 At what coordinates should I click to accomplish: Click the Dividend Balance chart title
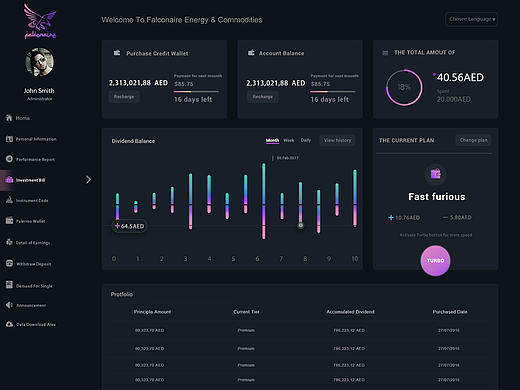point(133,141)
